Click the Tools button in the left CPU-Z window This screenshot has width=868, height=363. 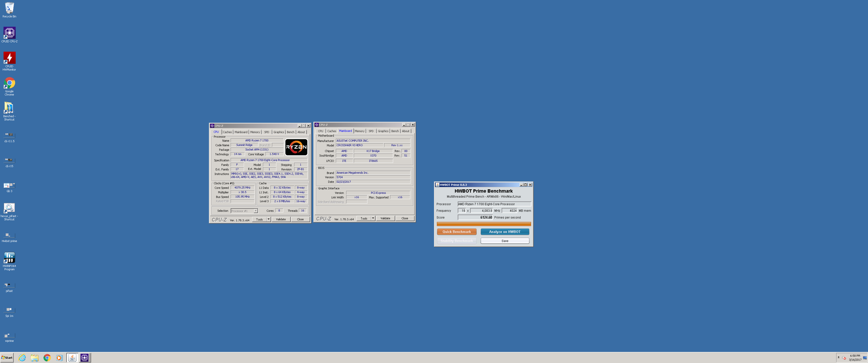coord(259,219)
